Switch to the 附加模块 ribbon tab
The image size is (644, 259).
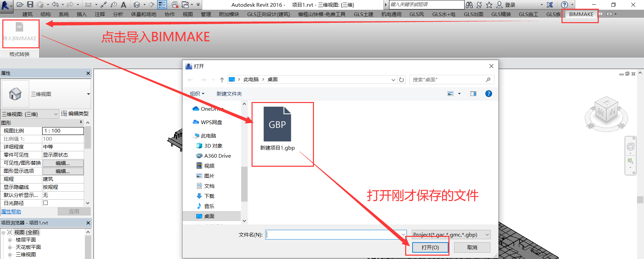coord(229,14)
